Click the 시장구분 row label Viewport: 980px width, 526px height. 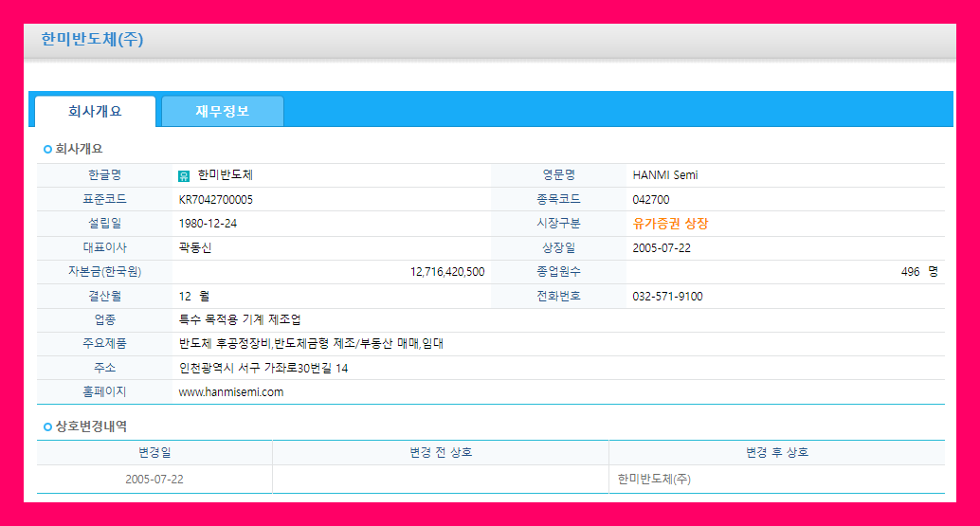tap(558, 224)
